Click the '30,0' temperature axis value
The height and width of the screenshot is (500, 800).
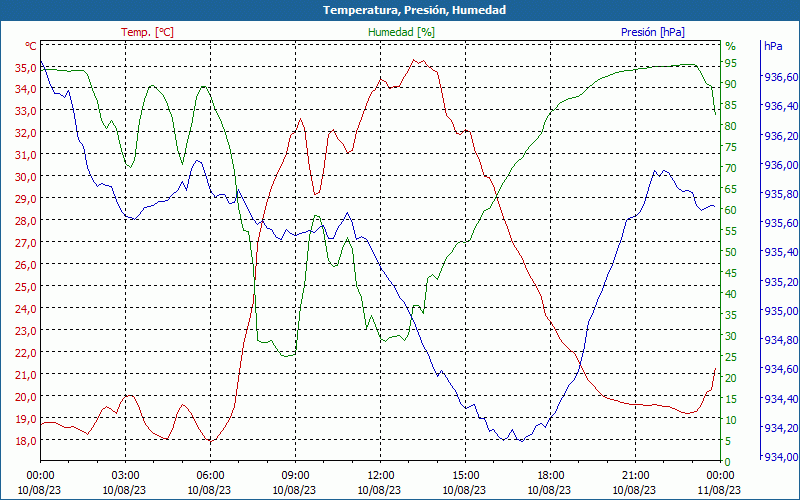[x=26, y=177]
